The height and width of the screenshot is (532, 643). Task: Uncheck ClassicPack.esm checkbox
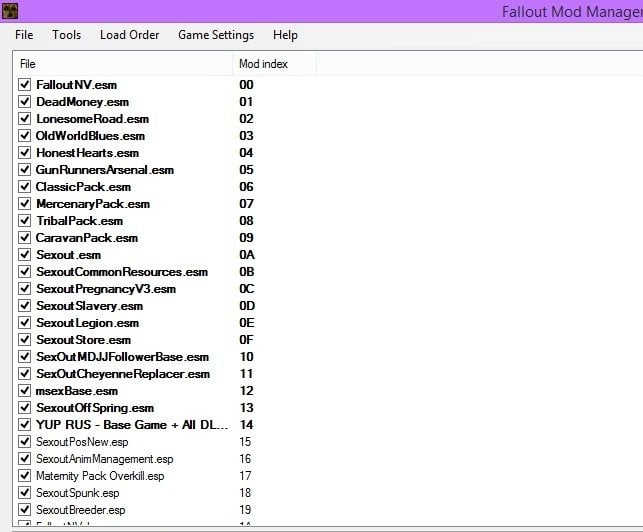click(25, 187)
